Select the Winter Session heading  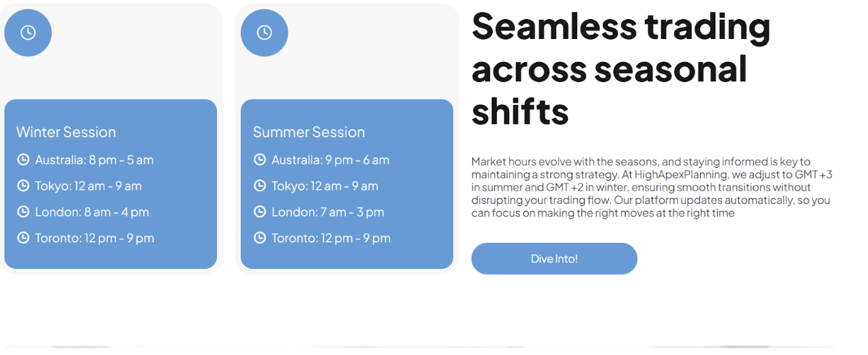66,132
